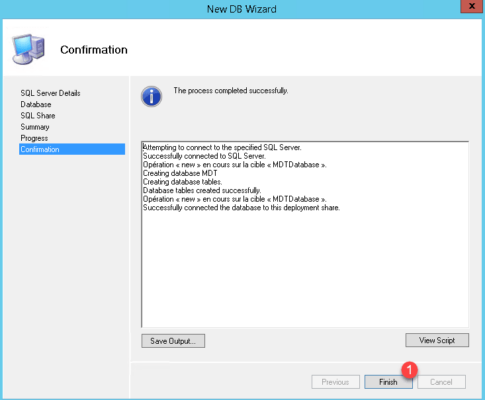Click the 'process completed successfully' message
Viewport: 485px width, 400px height.
coord(231,91)
